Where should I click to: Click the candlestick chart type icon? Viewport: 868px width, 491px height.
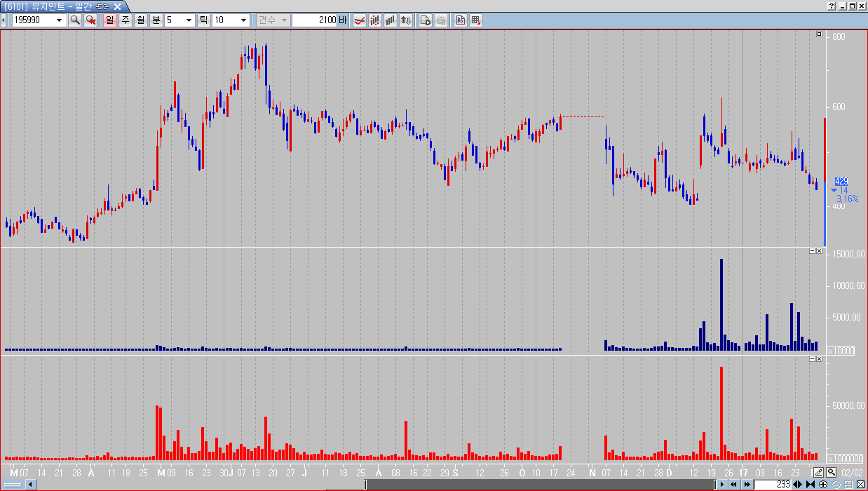coord(375,20)
